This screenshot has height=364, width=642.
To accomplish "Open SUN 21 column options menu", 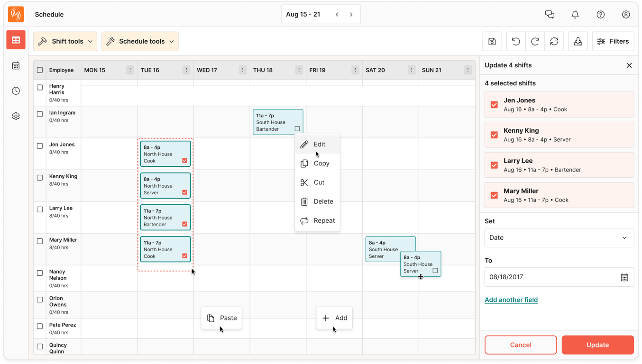I will 468,70.
